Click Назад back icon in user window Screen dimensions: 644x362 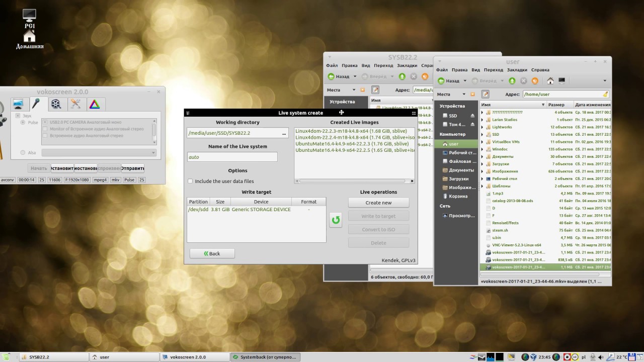(x=441, y=81)
